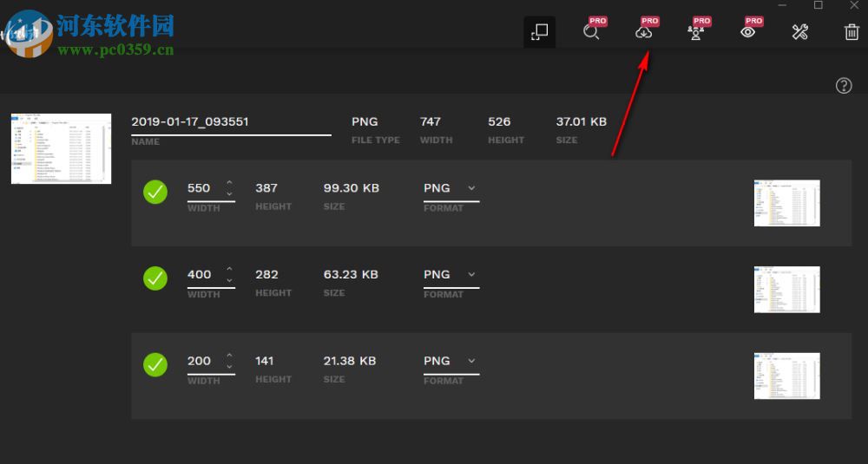Click the 99.30 KB size value
The width and height of the screenshot is (868, 464).
351,188
